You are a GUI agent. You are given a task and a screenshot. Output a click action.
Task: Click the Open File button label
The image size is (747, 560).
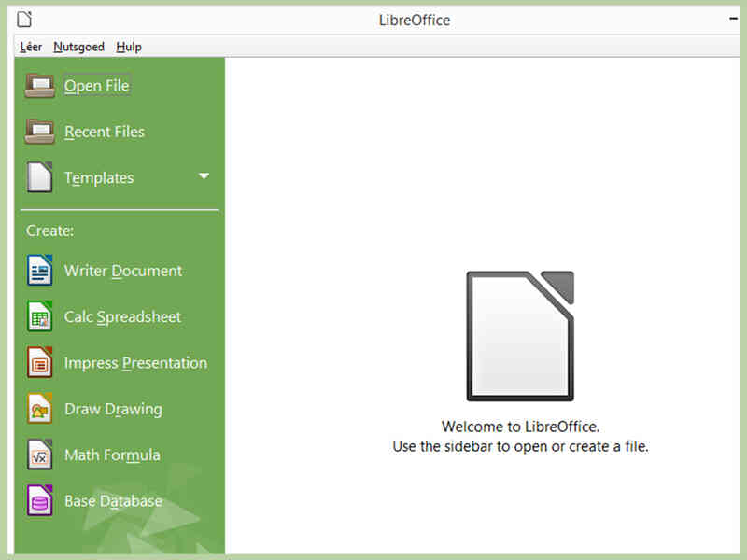97,86
